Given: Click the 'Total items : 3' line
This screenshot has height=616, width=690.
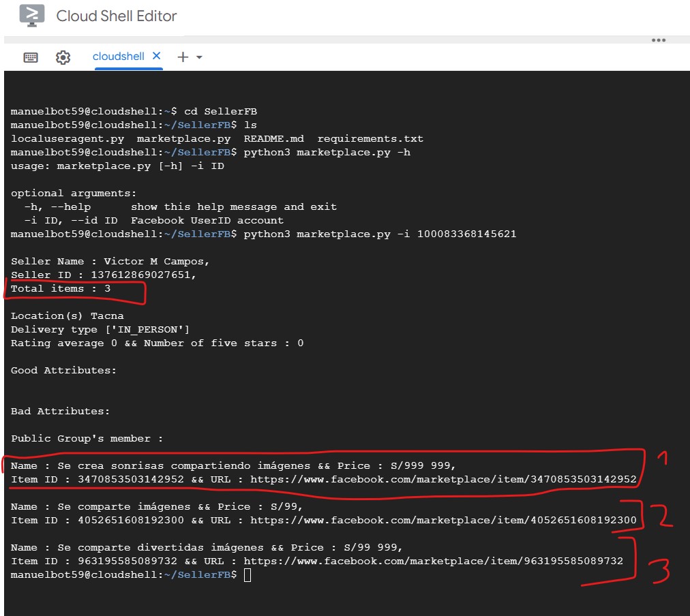Looking at the screenshot, I should tap(61, 288).
